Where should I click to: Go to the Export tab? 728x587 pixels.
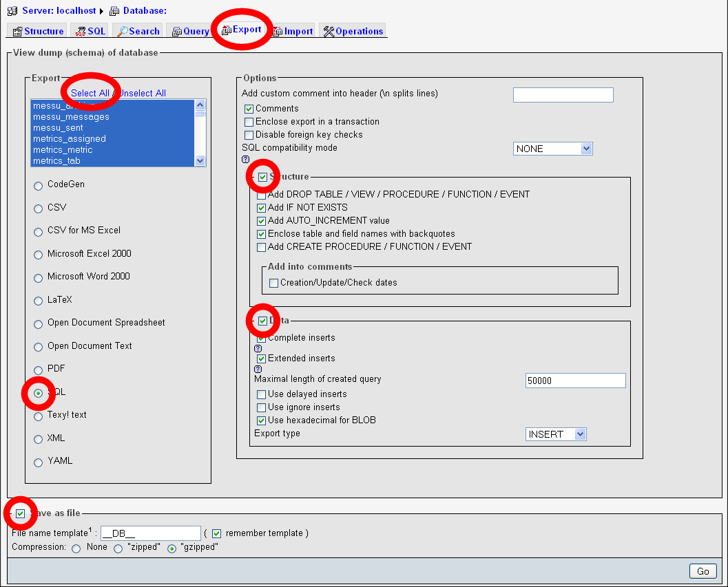click(242, 30)
